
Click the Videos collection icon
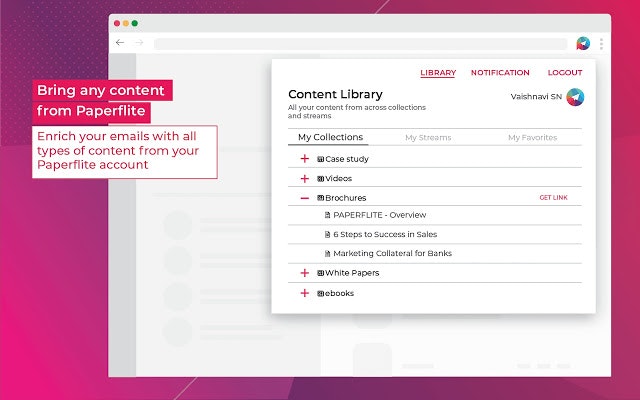click(x=320, y=179)
